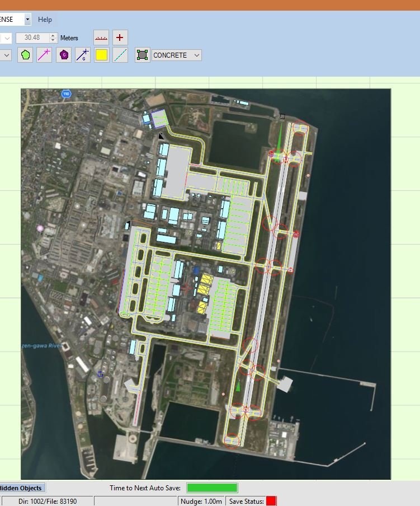
Task: Select the red aircraft symbol at terminal
Action: point(186,288)
